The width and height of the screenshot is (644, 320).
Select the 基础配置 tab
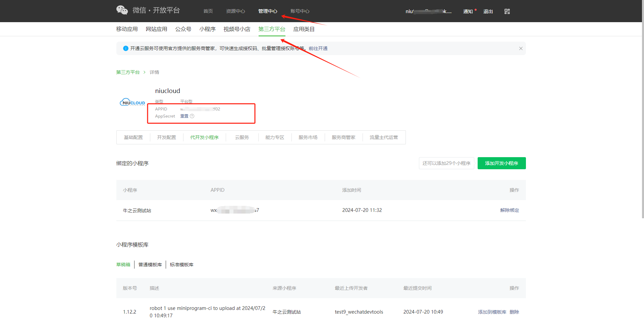tap(133, 137)
